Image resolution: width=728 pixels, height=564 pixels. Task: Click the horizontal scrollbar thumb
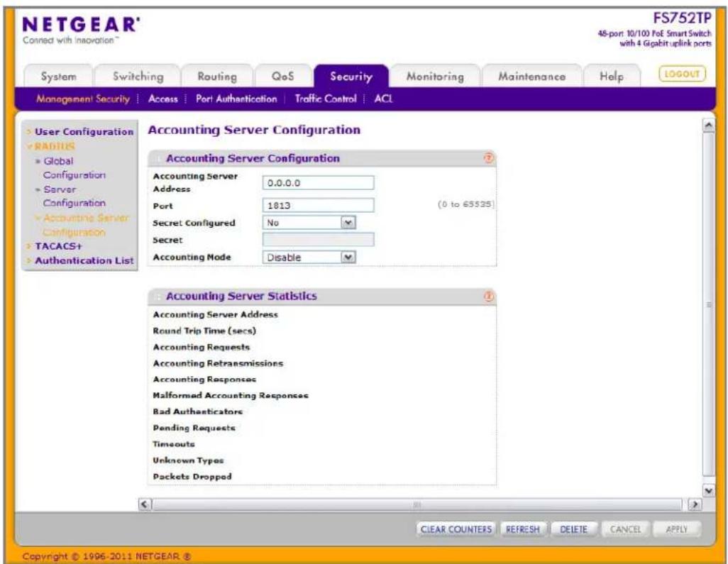tap(417, 504)
